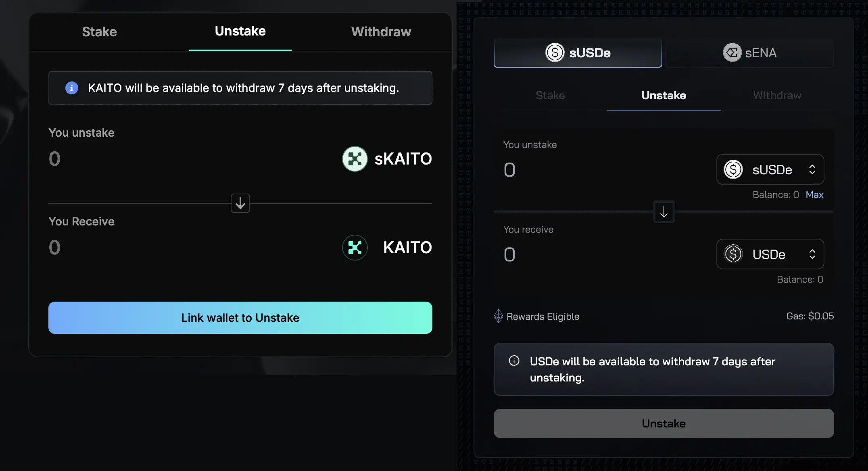Select the sUSDe asset toggle
Screen dimensions: 868x471
point(578,53)
